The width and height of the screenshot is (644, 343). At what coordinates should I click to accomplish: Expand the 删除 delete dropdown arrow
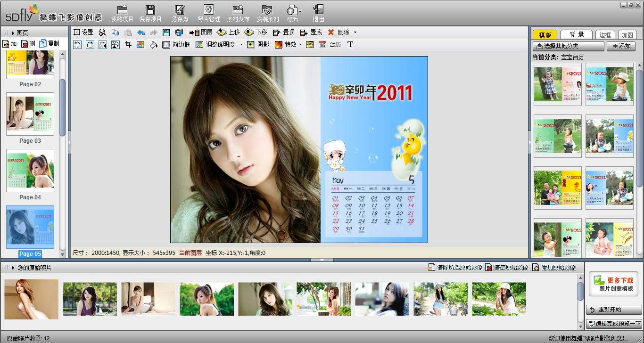(355, 33)
